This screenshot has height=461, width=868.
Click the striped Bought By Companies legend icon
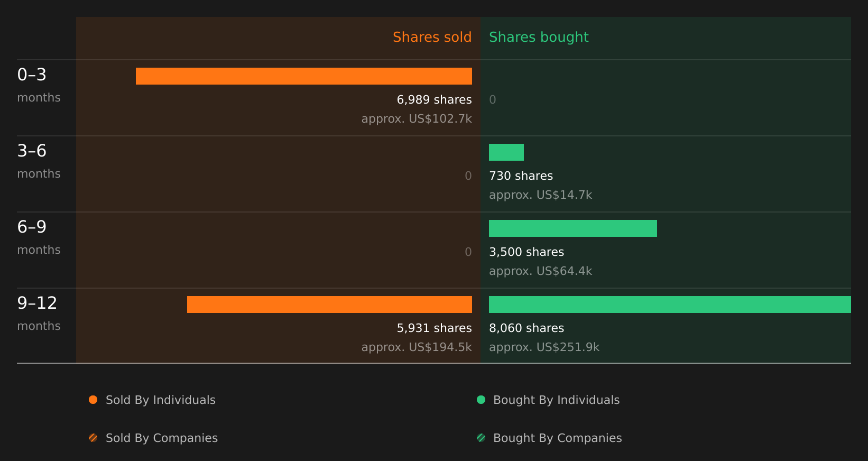[x=481, y=438]
